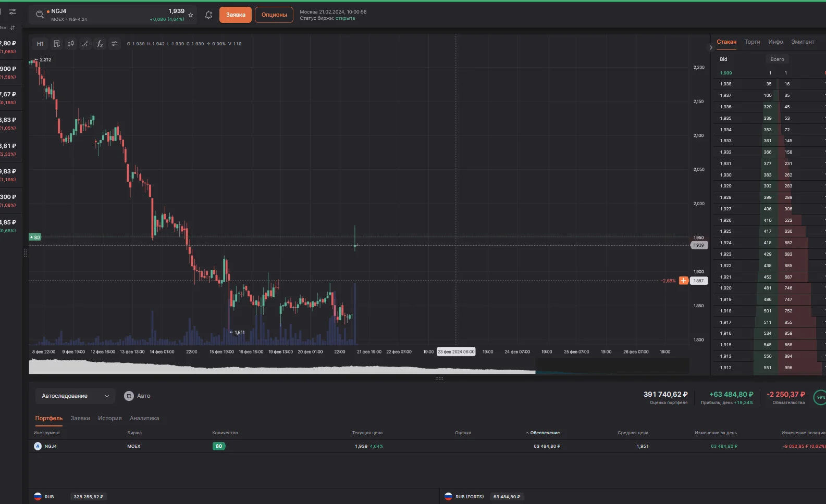This screenshot has height=504, width=826.
Task: Switch to the Инфо tab
Action: (775, 42)
